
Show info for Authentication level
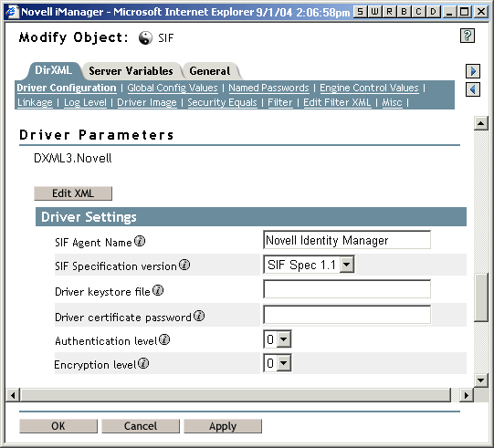pyautogui.click(x=164, y=339)
